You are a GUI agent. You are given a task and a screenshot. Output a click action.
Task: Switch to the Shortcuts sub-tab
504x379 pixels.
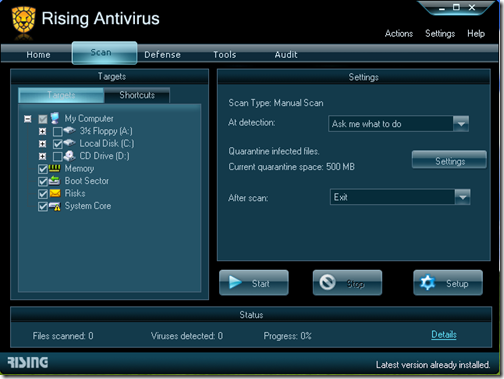point(137,95)
